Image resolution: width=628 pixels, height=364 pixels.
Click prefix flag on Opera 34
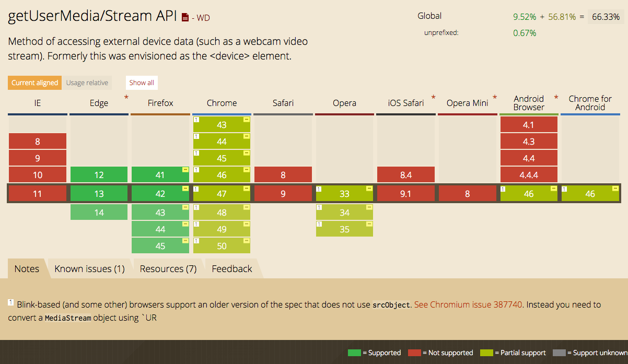(x=369, y=207)
